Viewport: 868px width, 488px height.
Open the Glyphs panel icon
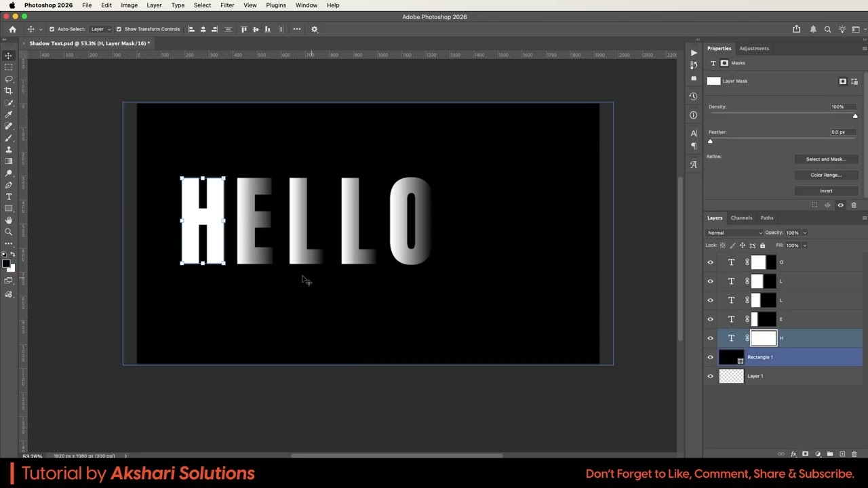tap(693, 165)
